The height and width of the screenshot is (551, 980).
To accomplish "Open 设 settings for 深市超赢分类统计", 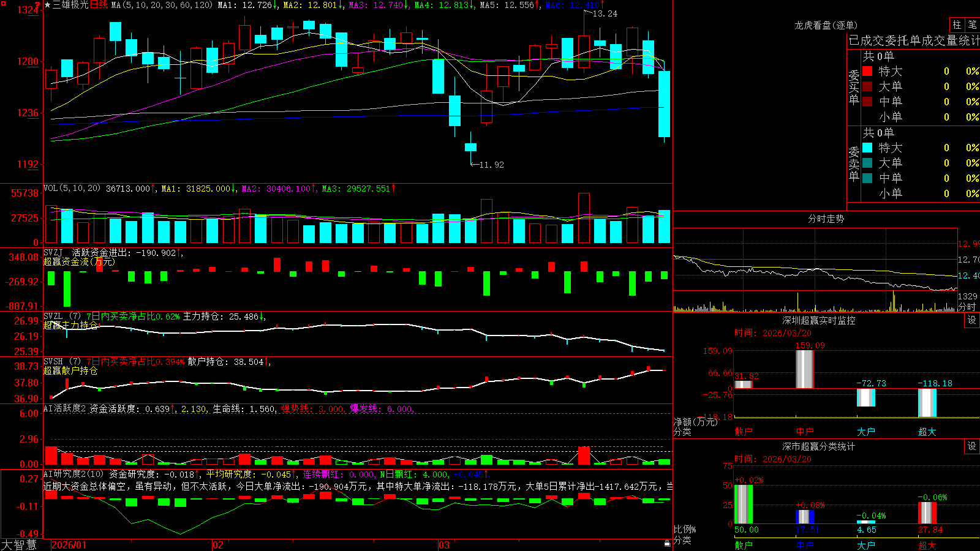I will (x=972, y=446).
